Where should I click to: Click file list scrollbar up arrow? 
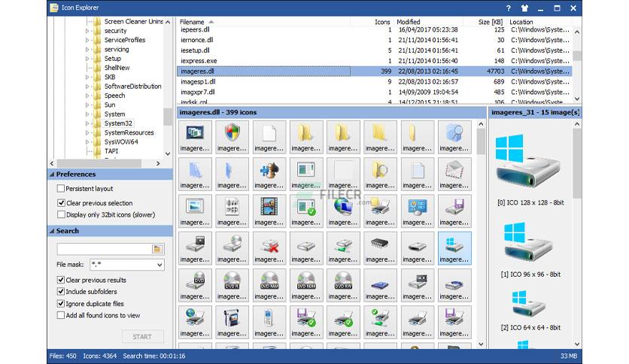[x=577, y=32]
